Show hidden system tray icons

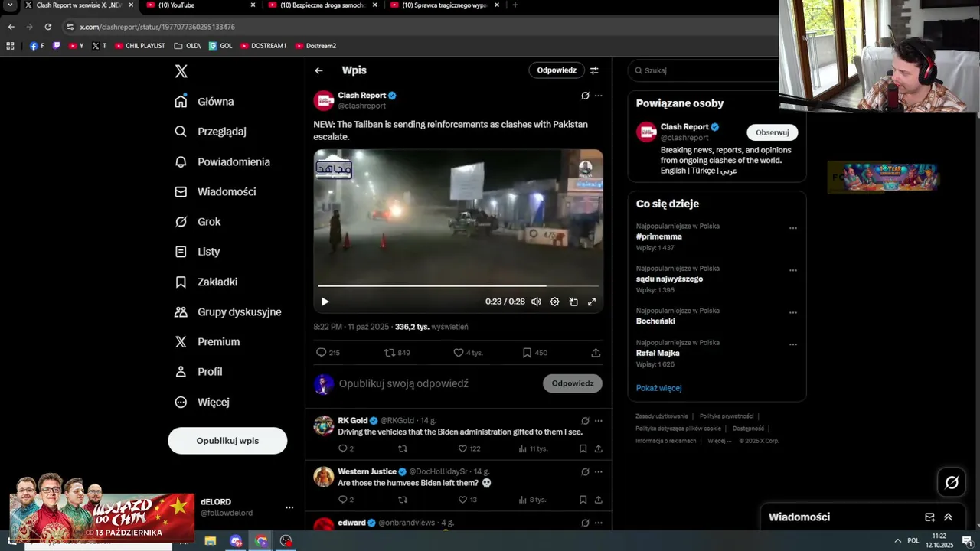[x=897, y=541]
